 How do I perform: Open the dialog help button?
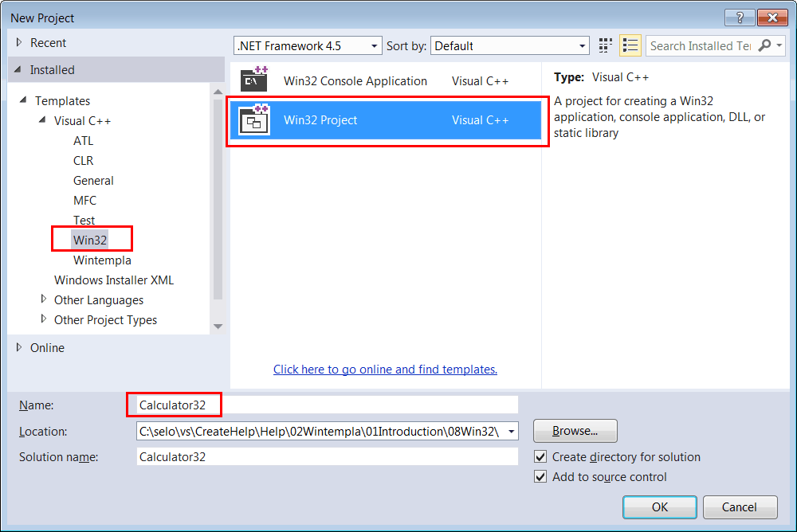(x=740, y=18)
